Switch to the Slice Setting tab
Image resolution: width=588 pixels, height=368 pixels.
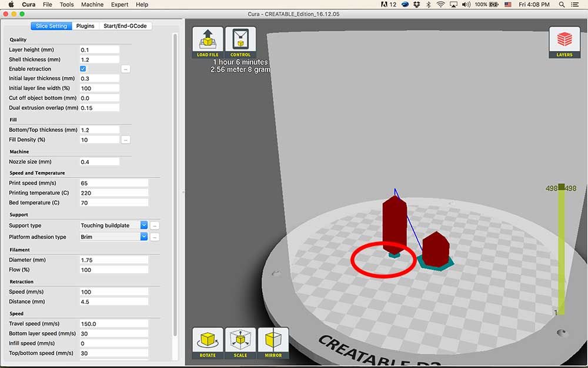click(51, 26)
